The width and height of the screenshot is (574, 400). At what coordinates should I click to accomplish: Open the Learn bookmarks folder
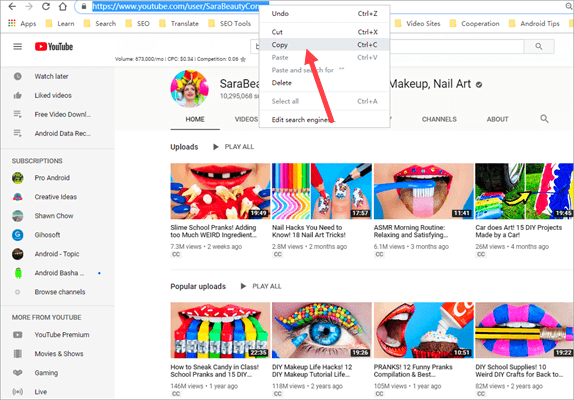60,23
